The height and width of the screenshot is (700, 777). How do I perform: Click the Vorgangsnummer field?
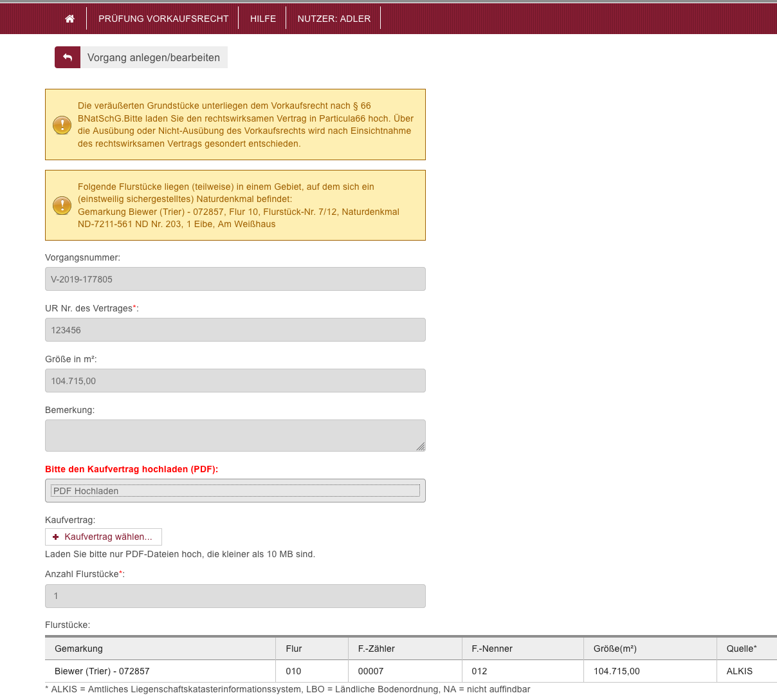(235, 279)
